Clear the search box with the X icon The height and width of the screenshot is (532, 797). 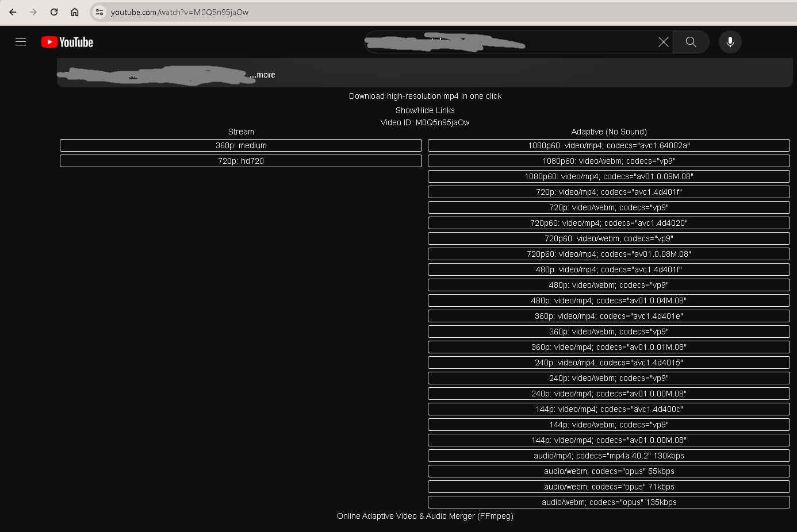(x=663, y=42)
